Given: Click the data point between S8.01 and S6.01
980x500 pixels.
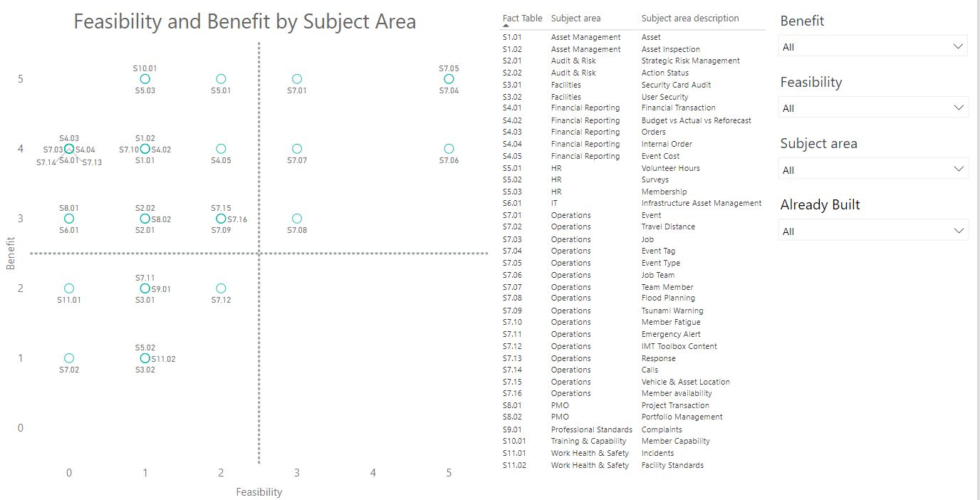Looking at the screenshot, I should point(69,219).
